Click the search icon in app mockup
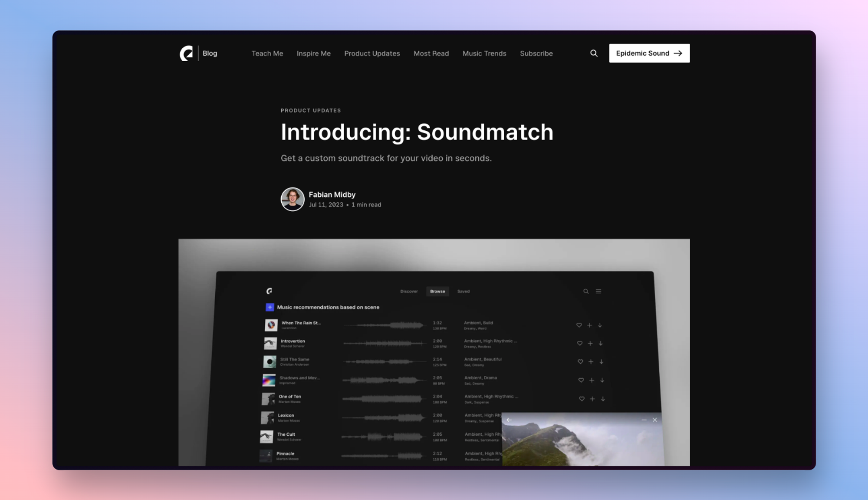This screenshot has height=500, width=868. pyautogui.click(x=586, y=291)
